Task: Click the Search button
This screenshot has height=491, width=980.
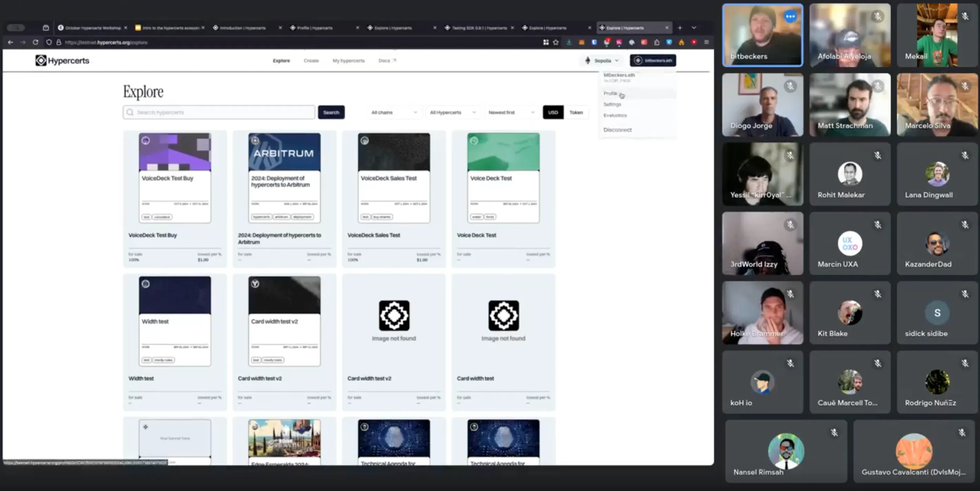Action: click(x=331, y=112)
